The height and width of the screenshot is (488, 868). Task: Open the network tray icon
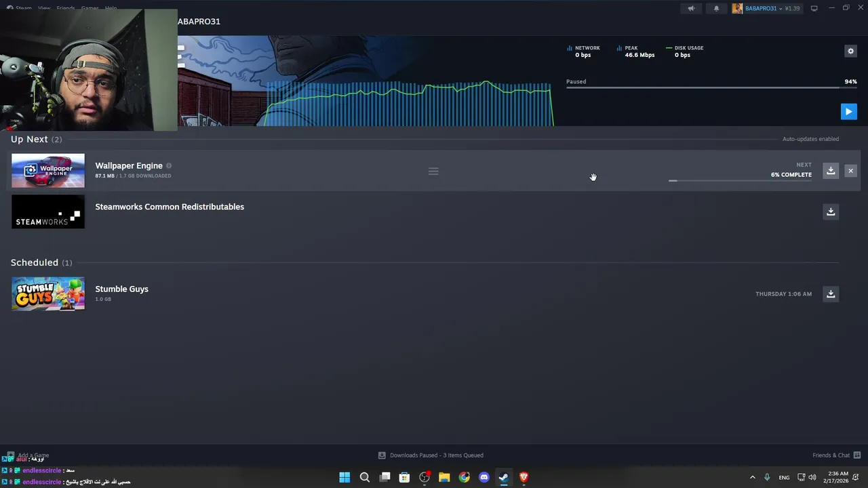pos(801,477)
